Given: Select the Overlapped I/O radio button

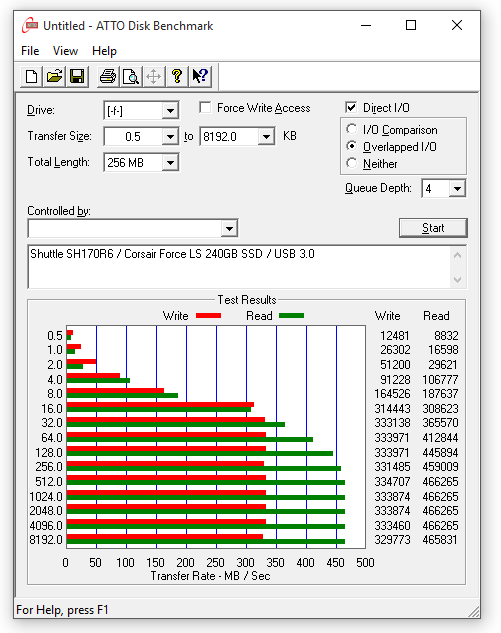Looking at the screenshot, I should 352,146.
